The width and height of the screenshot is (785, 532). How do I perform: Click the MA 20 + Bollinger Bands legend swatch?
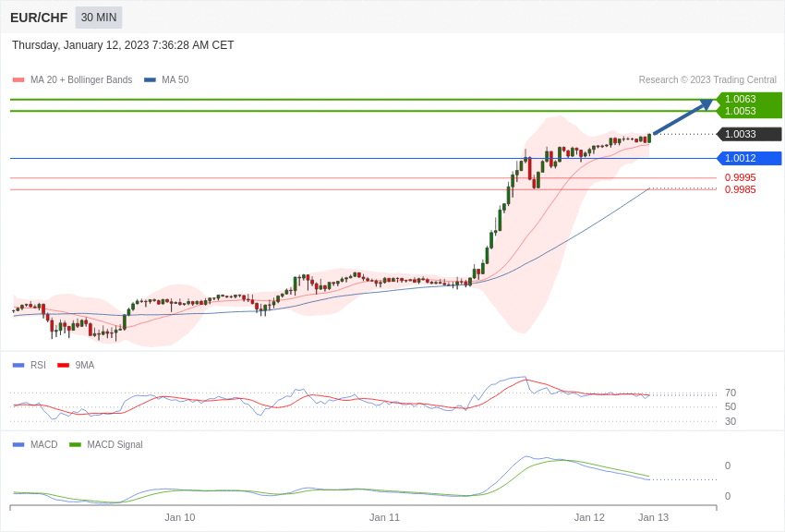18,80
